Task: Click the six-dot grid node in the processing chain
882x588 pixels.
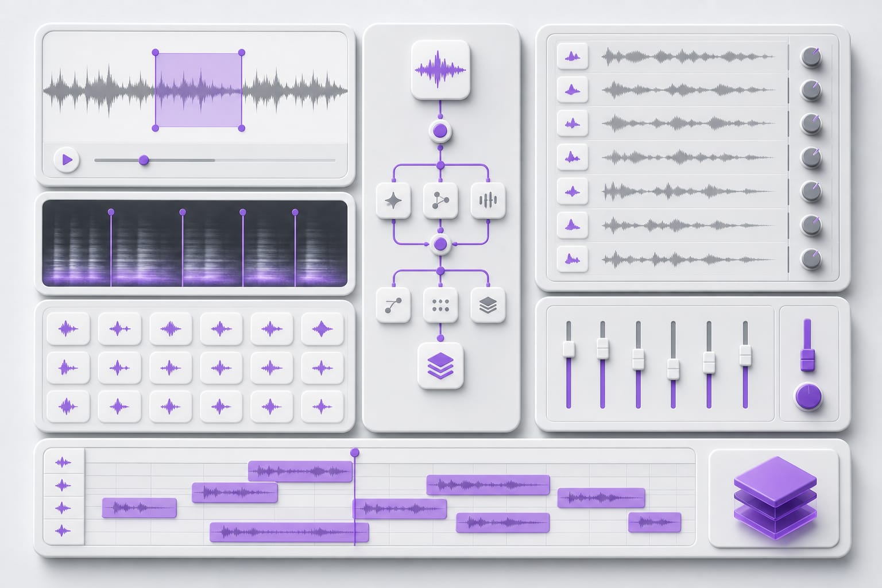Action: click(440, 305)
